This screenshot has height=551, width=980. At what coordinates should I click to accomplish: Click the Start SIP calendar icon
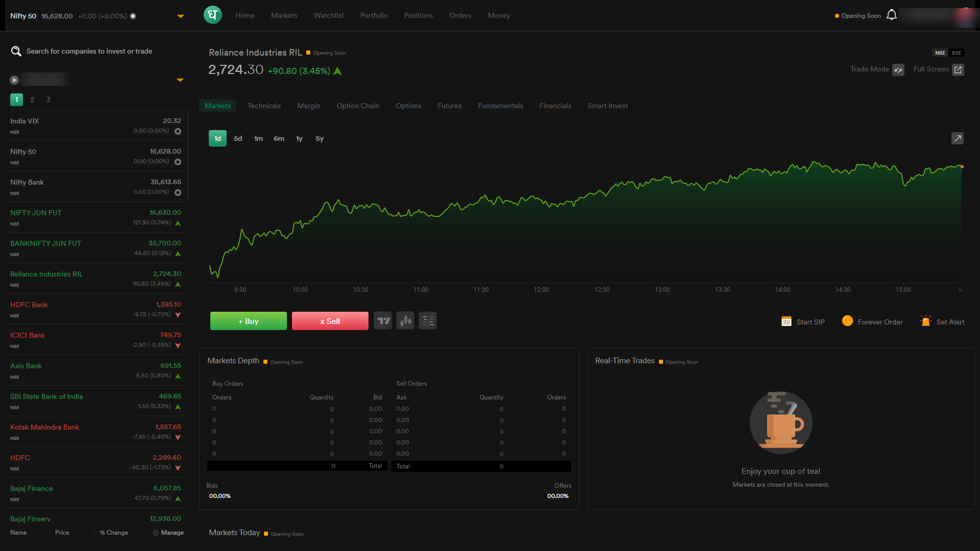[786, 321]
